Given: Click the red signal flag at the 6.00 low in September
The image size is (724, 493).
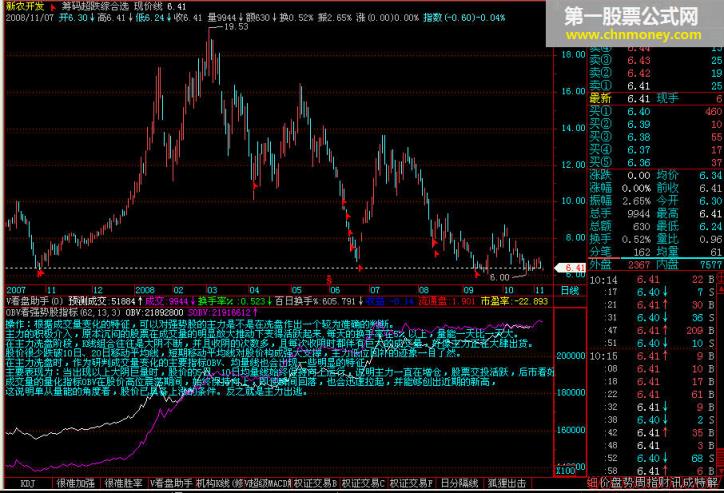Looking at the screenshot, I should [477, 274].
